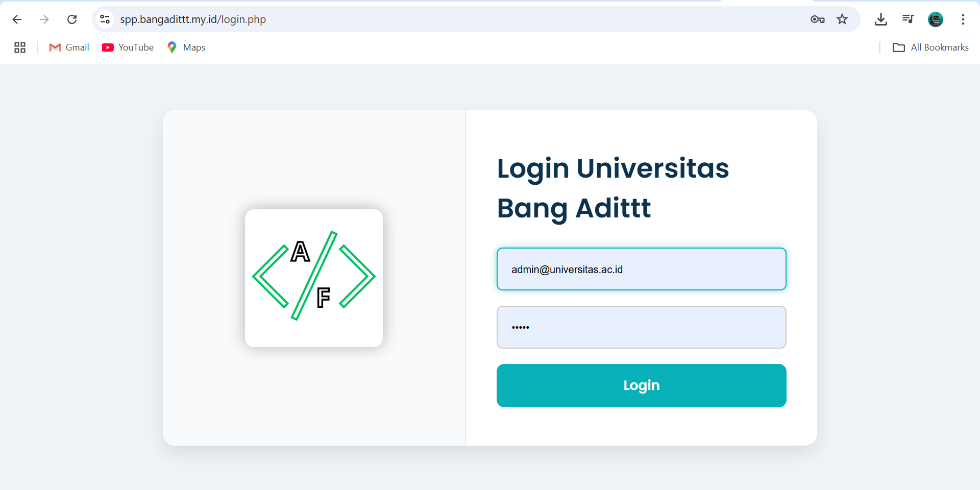
Task: Click the AF logo image
Action: tap(314, 278)
